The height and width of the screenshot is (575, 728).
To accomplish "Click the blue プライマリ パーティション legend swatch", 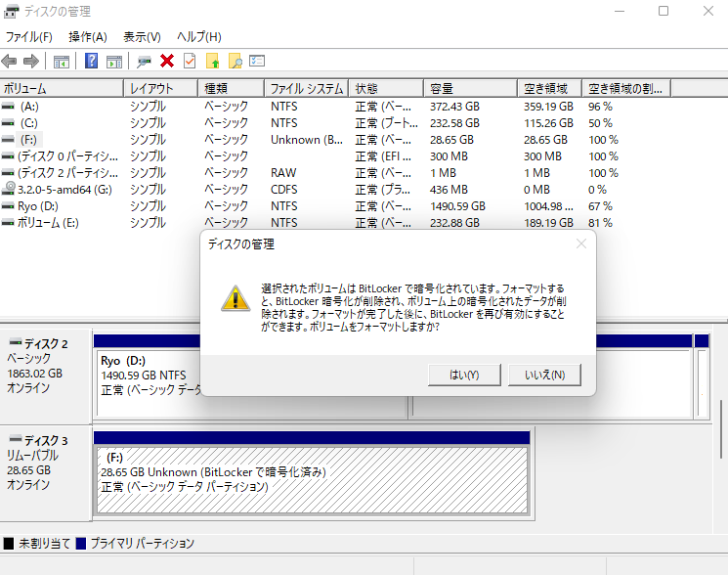I will coord(81,544).
